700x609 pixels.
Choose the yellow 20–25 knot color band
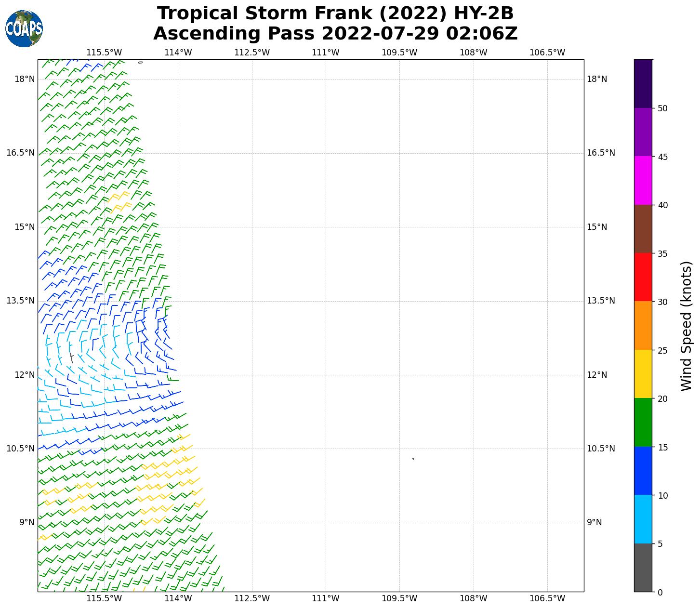[x=643, y=374]
